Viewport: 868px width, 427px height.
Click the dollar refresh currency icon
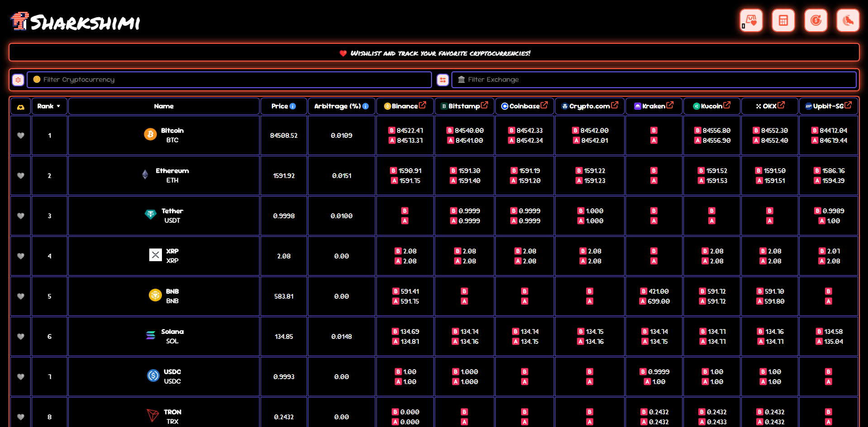click(816, 20)
